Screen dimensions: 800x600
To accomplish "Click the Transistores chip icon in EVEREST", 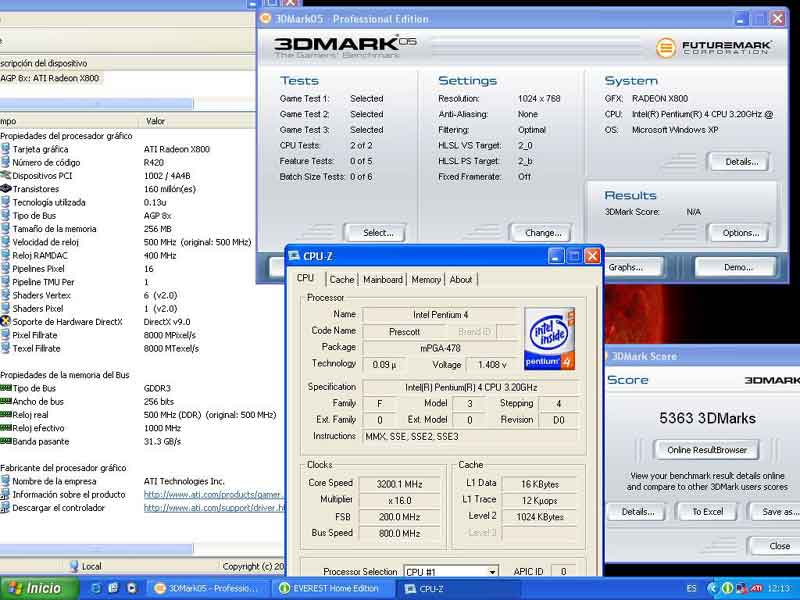I will coord(6,189).
